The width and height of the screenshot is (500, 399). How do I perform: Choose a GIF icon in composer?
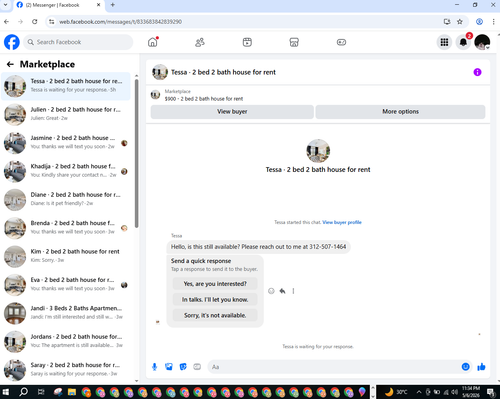click(x=197, y=367)
